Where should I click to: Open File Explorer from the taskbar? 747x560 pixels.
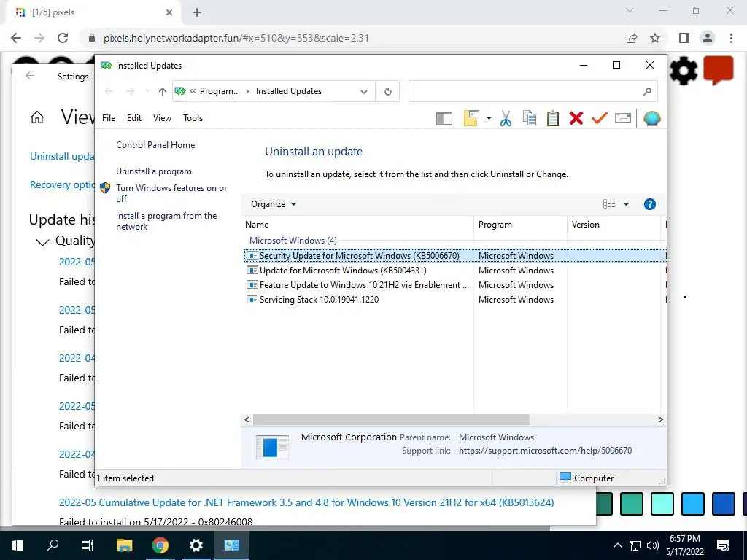tap(124, 545)
